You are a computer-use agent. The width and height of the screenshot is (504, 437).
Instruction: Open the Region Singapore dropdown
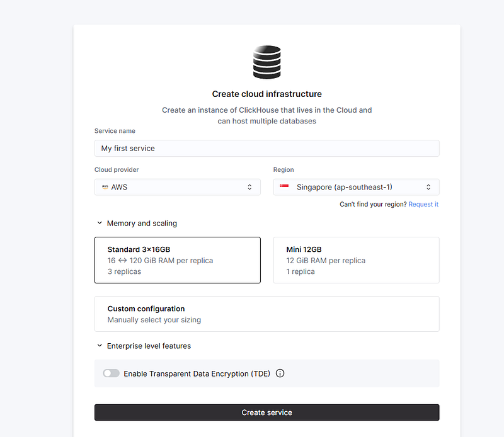(x=356, y=187)
